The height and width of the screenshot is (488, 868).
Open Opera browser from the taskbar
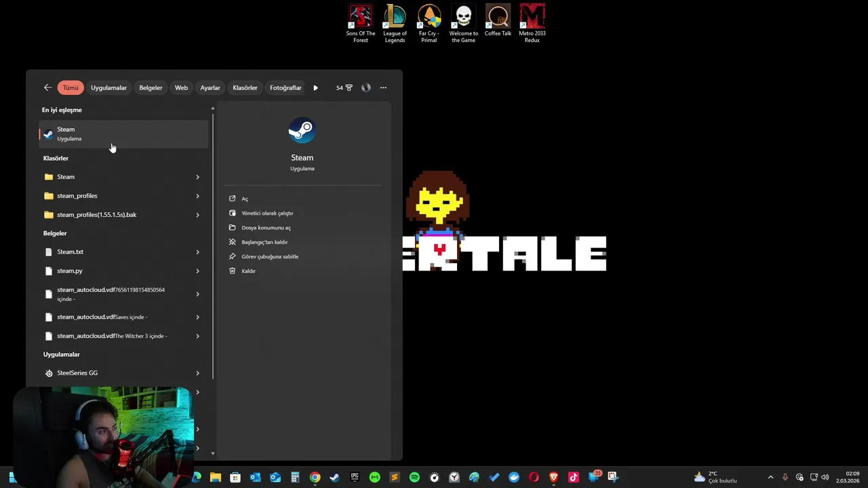coord(534,477)
